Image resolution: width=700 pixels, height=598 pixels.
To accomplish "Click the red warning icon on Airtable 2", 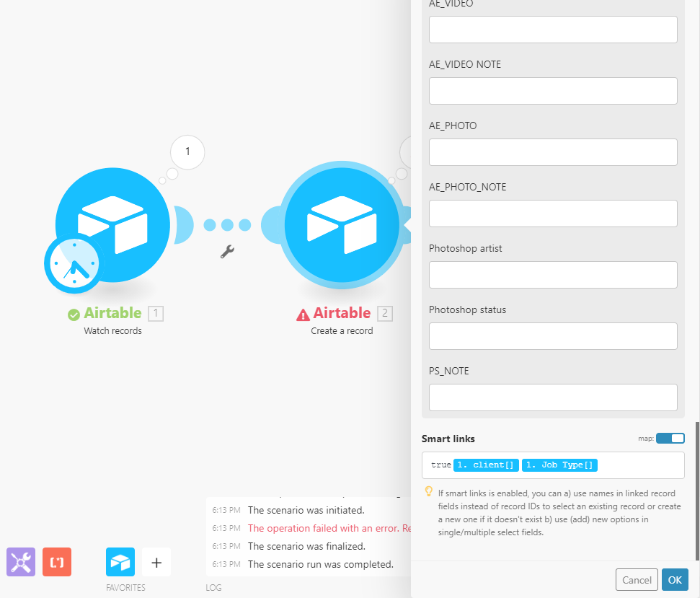I will click(x=303, y=315).
